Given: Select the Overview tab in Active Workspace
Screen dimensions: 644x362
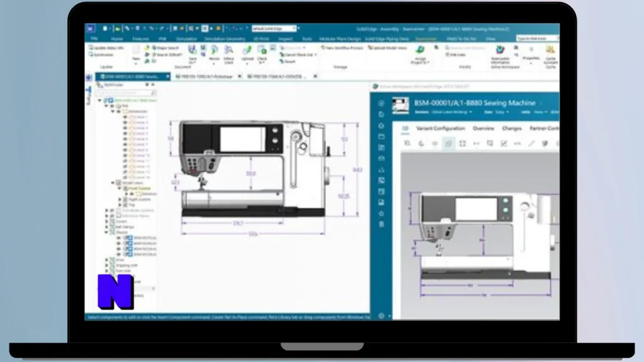Looking at the screenshot, I should coord(484,128).
